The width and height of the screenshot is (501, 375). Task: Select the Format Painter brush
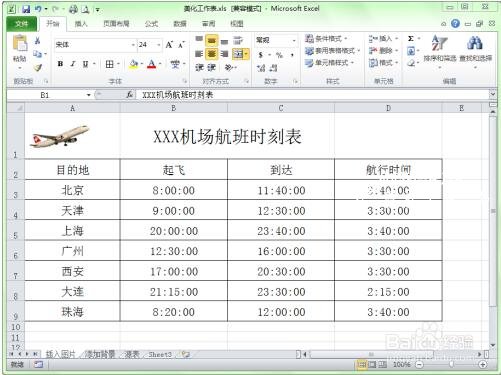click(38, 67)
